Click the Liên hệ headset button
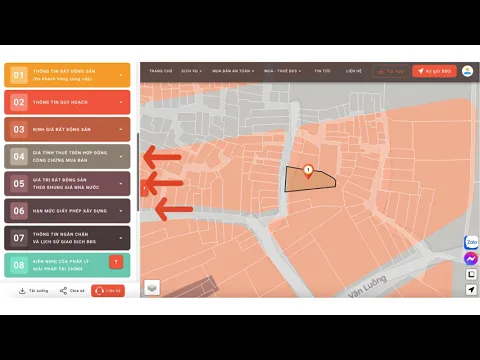 click(108, 291)
